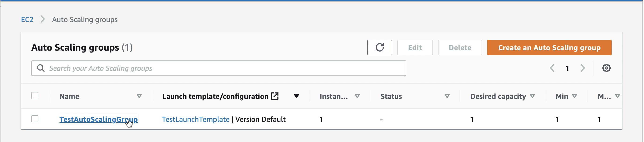Open table preferences gear icon
Screen dimensions: 644x142
coord(606,68)
